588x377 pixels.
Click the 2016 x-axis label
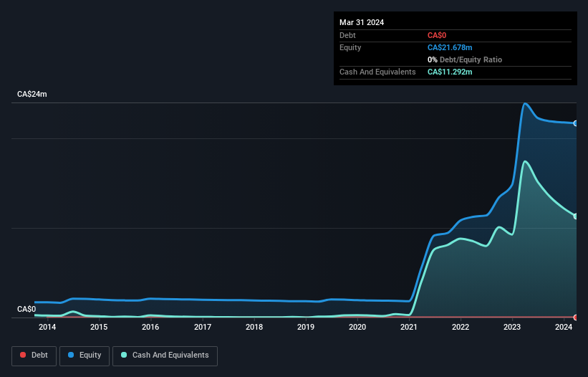click(x=150, y=327)
